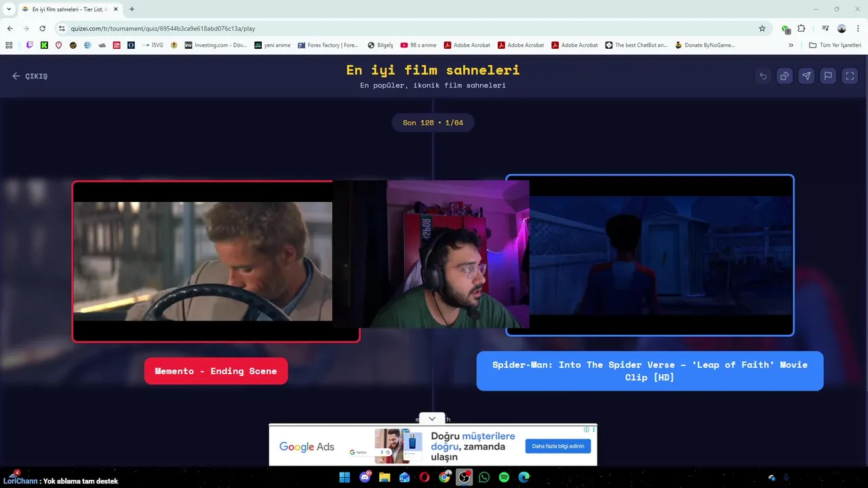Collapse the ad banner with the chevron
Image resolution: width=868 pixels, height=488 pixels.
(432, 419)
